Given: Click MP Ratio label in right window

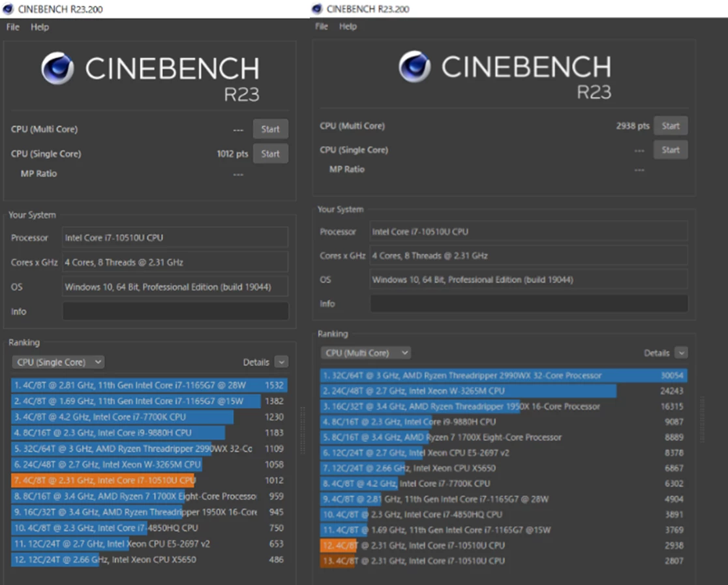Looking at the screenshot, I should 347,170.
